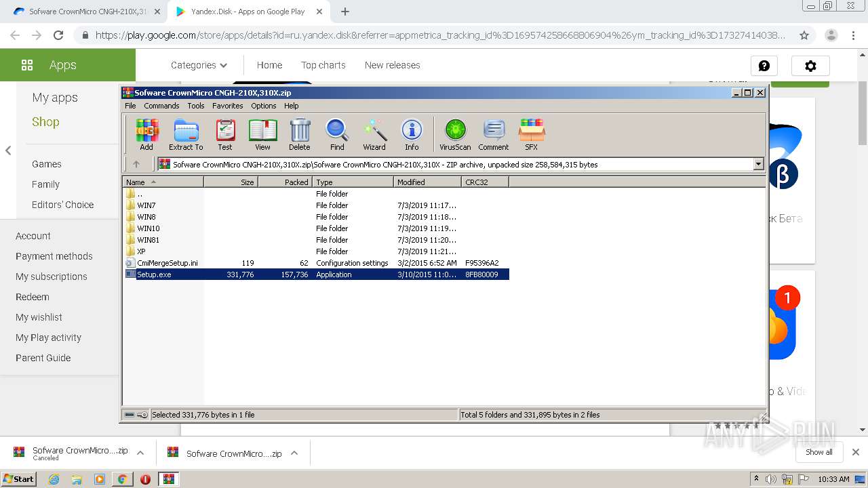Screen dimensions: 868x488
Task: Click the Info toolbar icon
Action: coord(412,134)
